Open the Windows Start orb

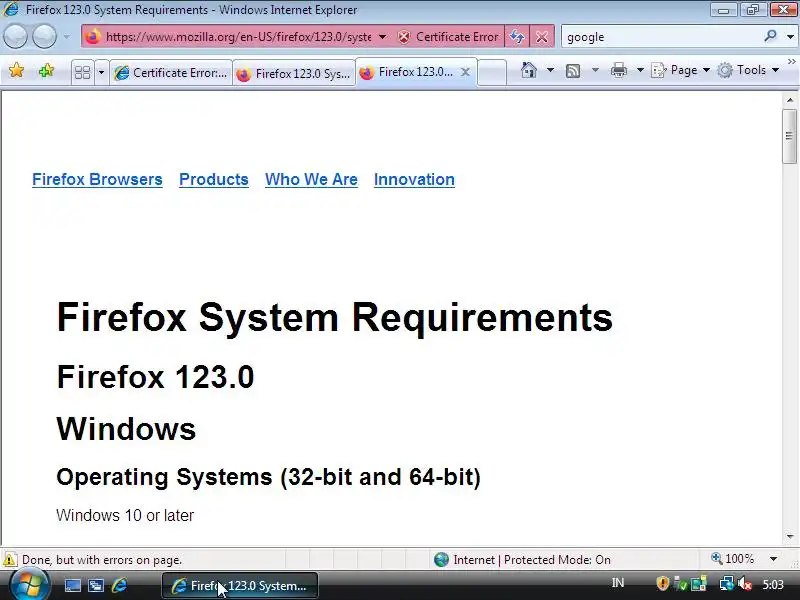30,585
